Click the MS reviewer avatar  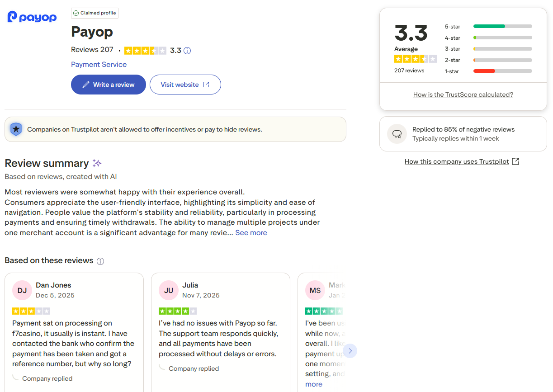315,290
